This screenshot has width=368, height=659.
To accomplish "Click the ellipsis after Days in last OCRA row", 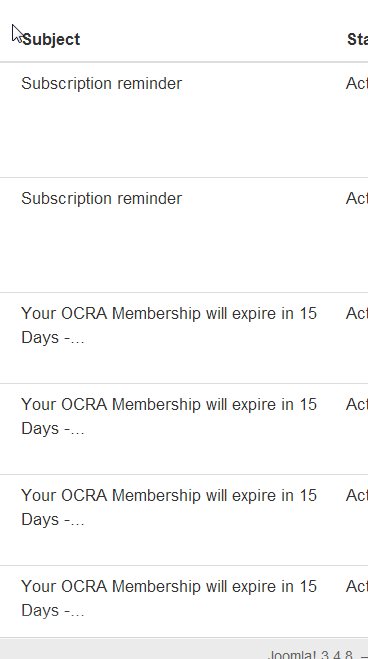I will (x=77, y=613).
